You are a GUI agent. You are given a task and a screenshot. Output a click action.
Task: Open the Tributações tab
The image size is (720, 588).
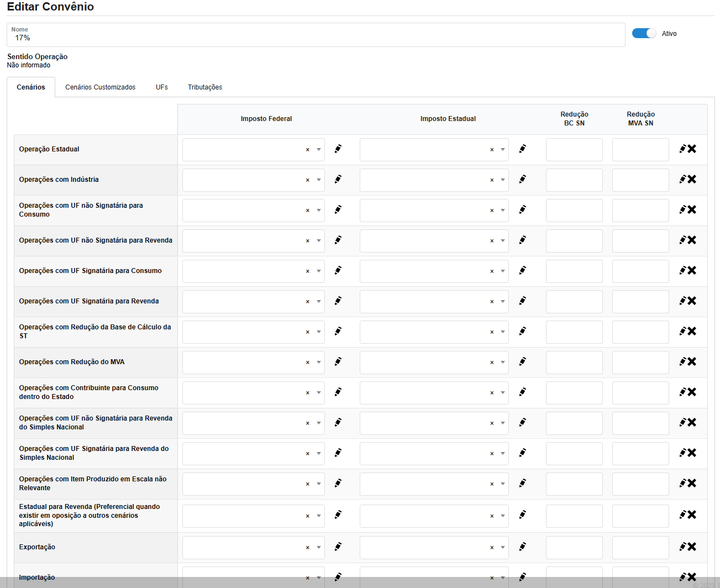coord(205,87)
